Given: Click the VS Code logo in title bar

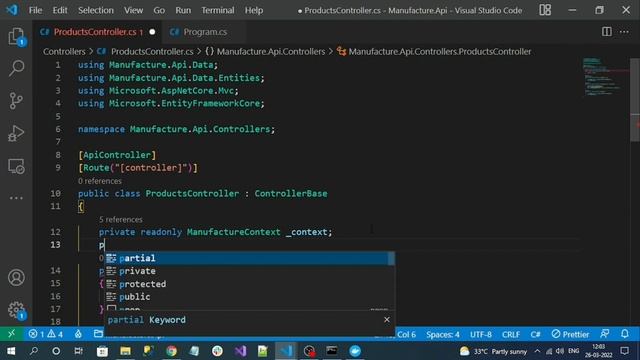Looking at the screenshot, I should pyautogui.click(x=12, y=10).
